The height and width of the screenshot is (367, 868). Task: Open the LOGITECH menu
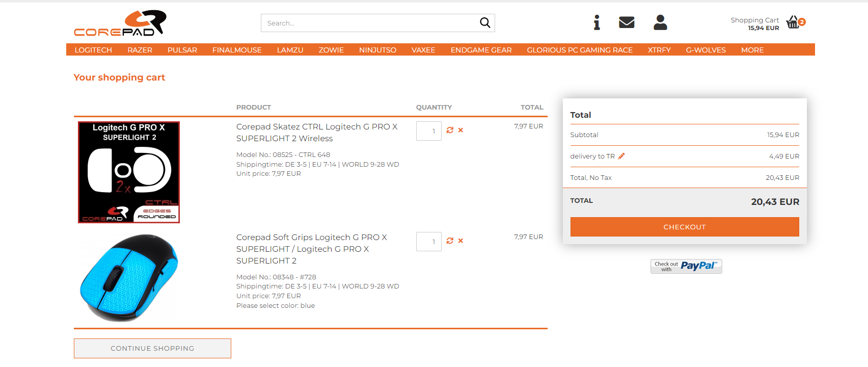[x=93, y=50]
